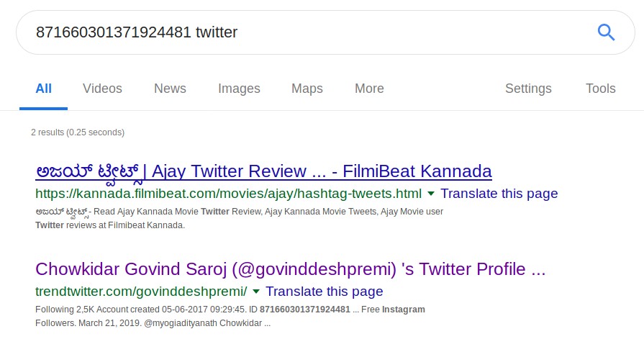The height and width of the screenshot is (352, 644).
Task: Translate the FilmiBeat Kannada result page
Action: tap(499, 194)
